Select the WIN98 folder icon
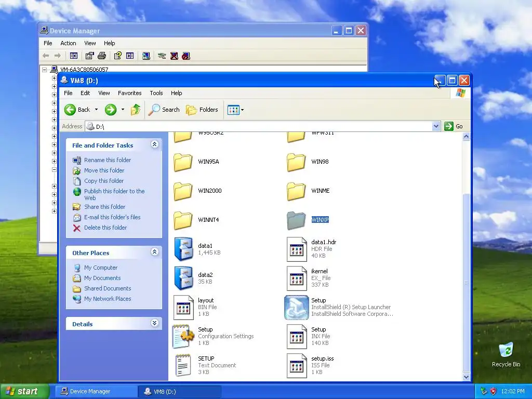 coord(296,162)
